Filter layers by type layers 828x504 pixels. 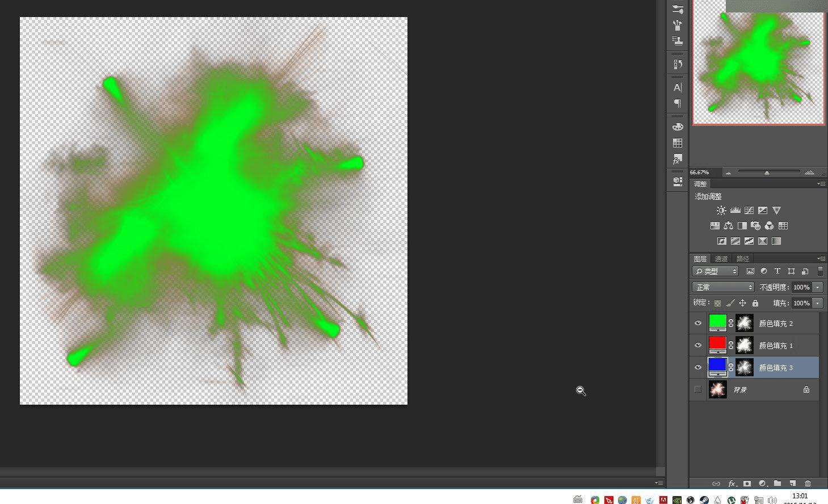pyautogui.click(x=777, y=271)
